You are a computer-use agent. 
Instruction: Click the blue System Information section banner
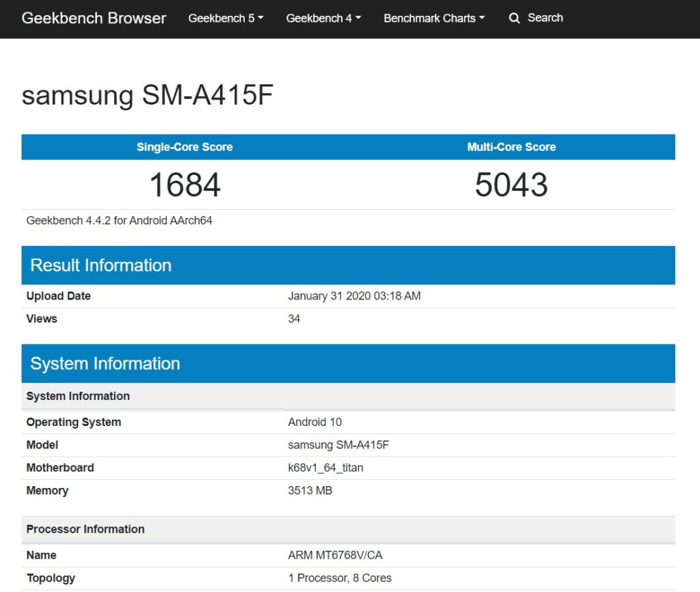(348, 364)
